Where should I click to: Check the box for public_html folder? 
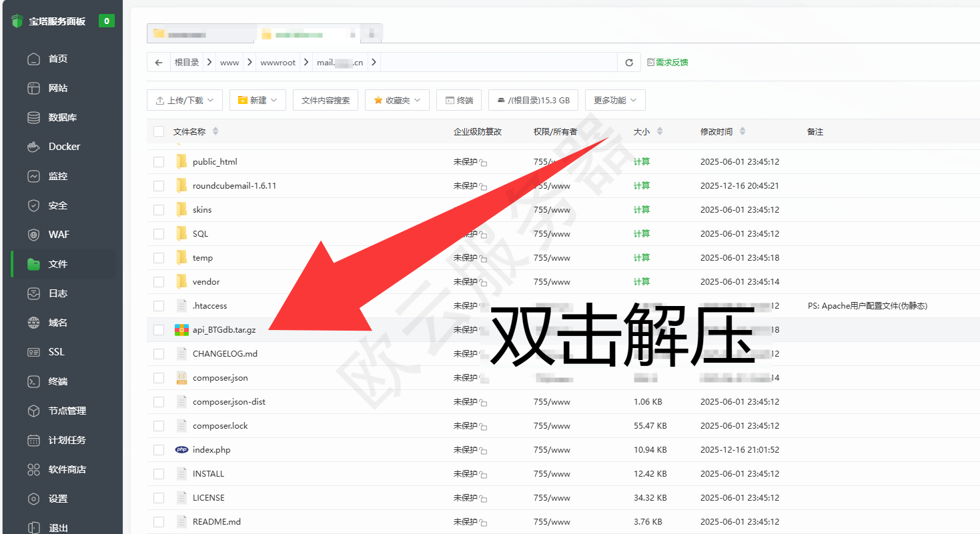(159, 162)
